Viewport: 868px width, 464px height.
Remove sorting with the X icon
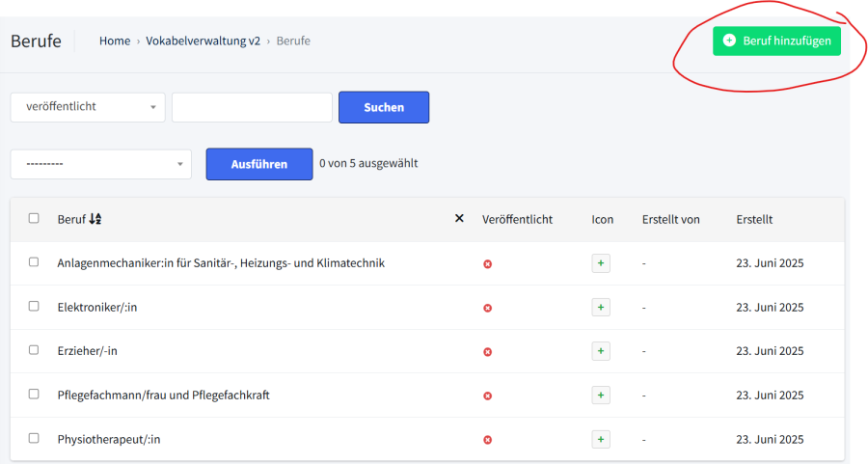tap(459, 219)
